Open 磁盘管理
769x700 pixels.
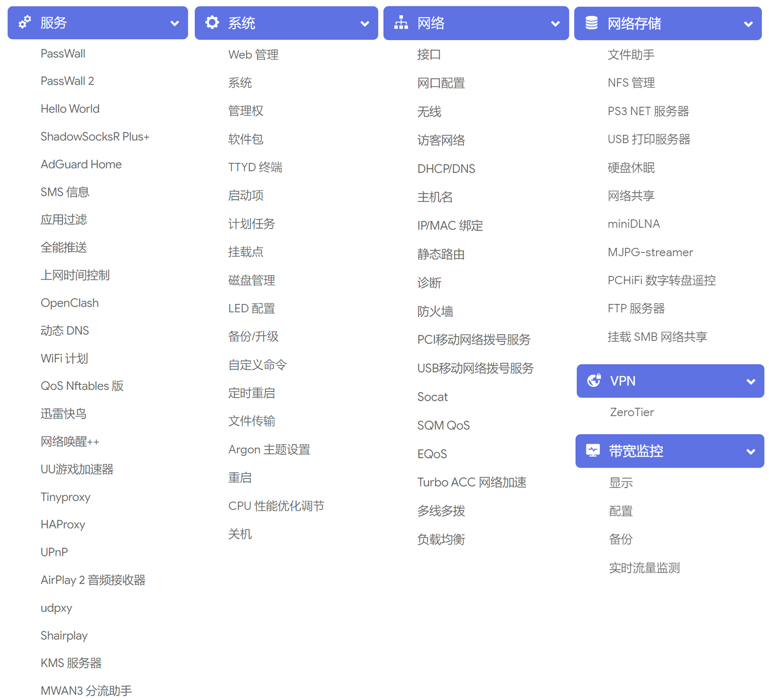(251, 280)
